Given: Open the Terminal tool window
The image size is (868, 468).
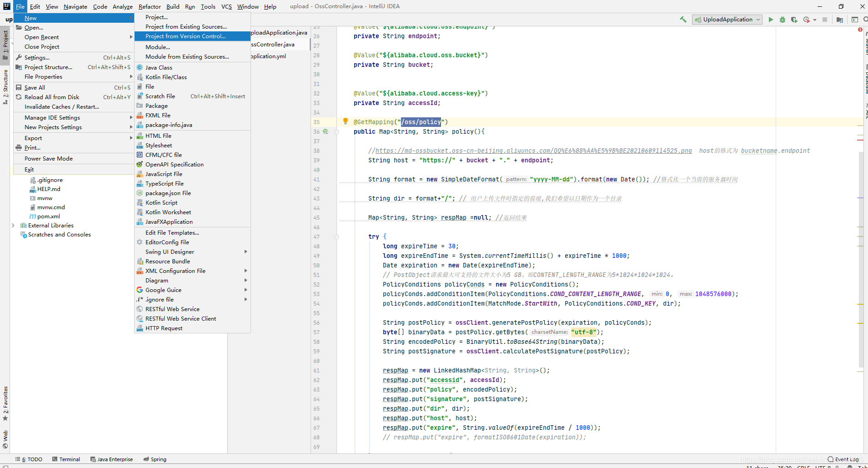Looking at the screenshot, I should pyautogui.click(x=66, y=459).
